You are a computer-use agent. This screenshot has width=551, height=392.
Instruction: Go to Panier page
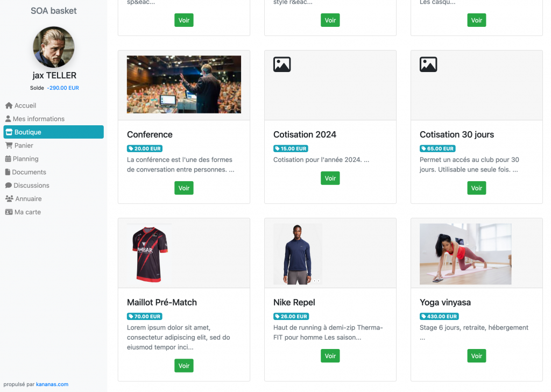click(53, 145)
